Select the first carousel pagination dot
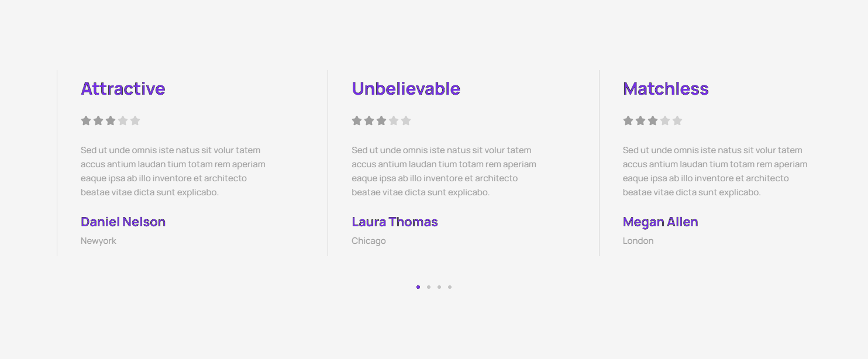The image size is (868, 359). [x=418, y=287]
